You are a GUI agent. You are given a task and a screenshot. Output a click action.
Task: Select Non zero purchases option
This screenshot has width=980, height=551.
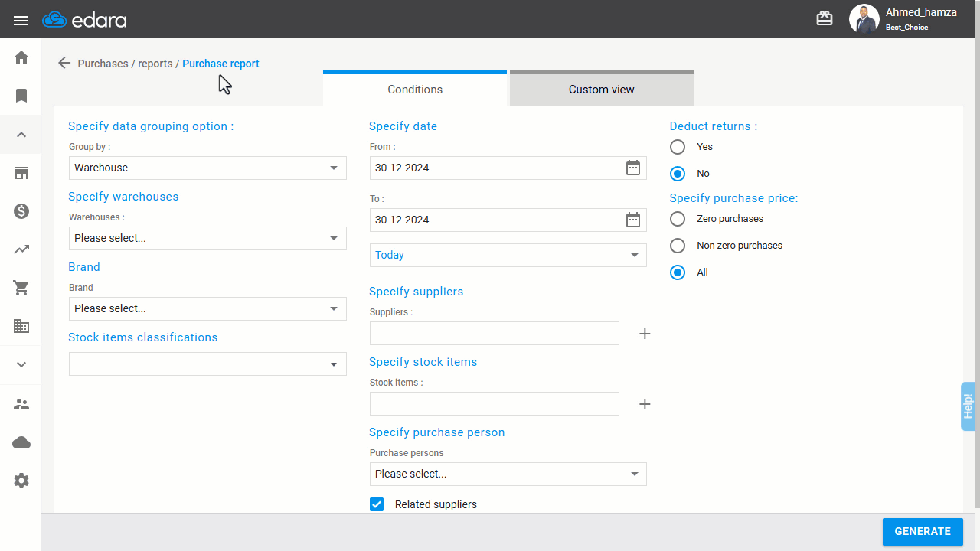[x=678, y=246]
